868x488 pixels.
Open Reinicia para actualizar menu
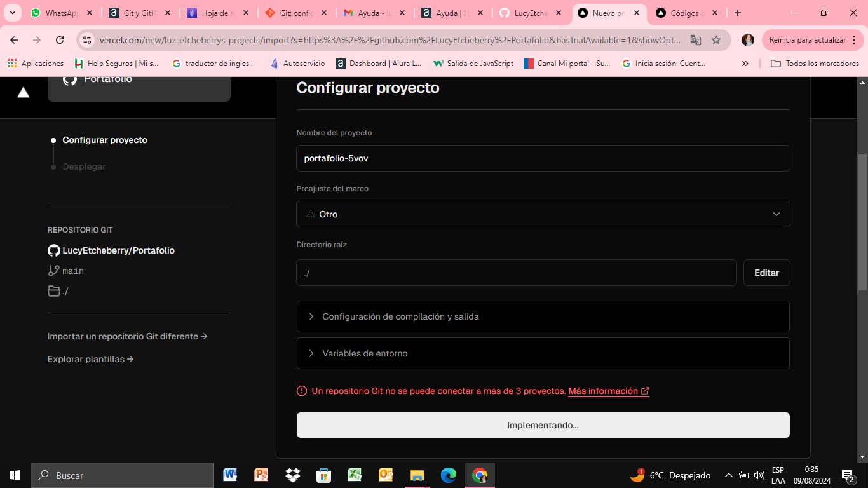[x=812, y=40]
